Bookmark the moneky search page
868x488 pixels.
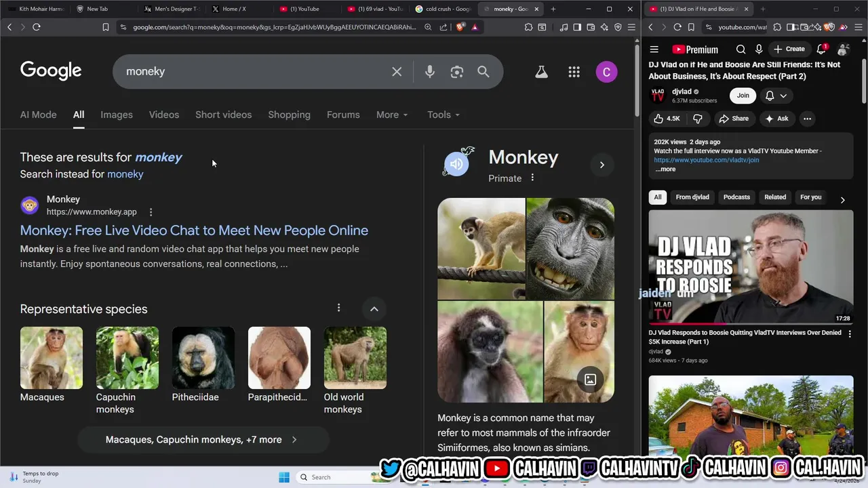pos(106,27)
